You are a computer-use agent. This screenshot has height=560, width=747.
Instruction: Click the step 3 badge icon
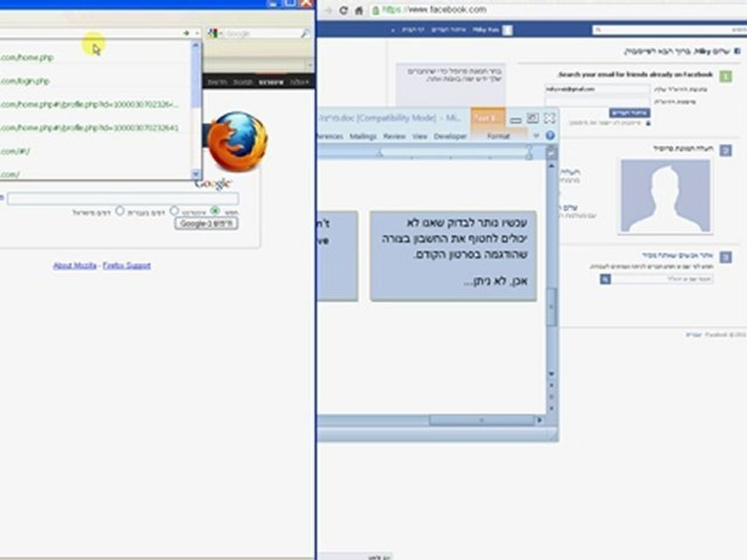(725, 257)
